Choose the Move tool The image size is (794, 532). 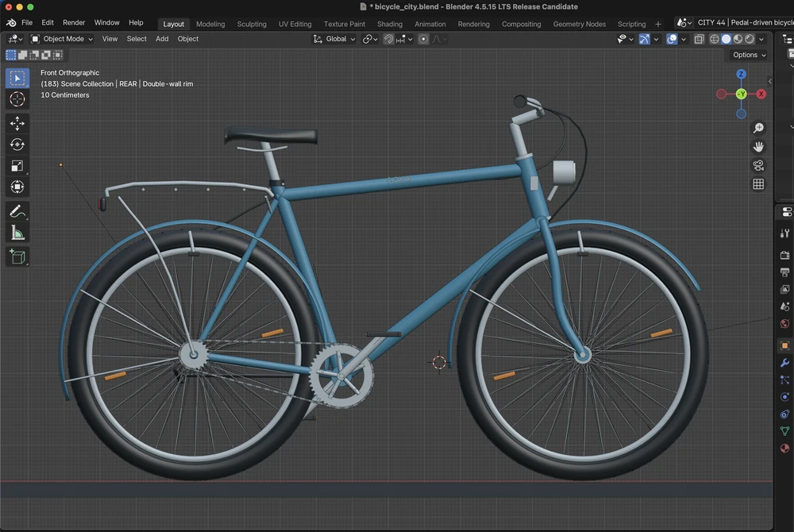(17, 124)
